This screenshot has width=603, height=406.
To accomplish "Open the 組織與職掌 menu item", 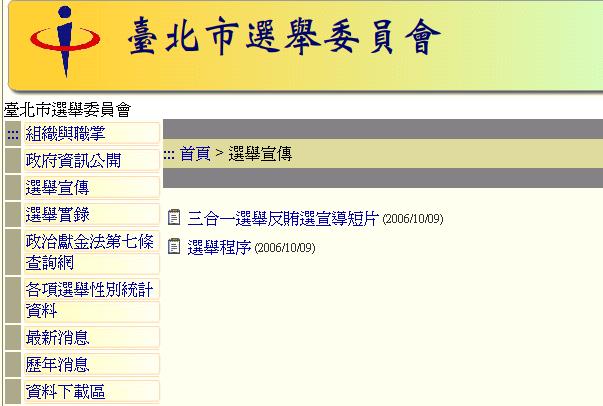I will [x=65, y=134].
